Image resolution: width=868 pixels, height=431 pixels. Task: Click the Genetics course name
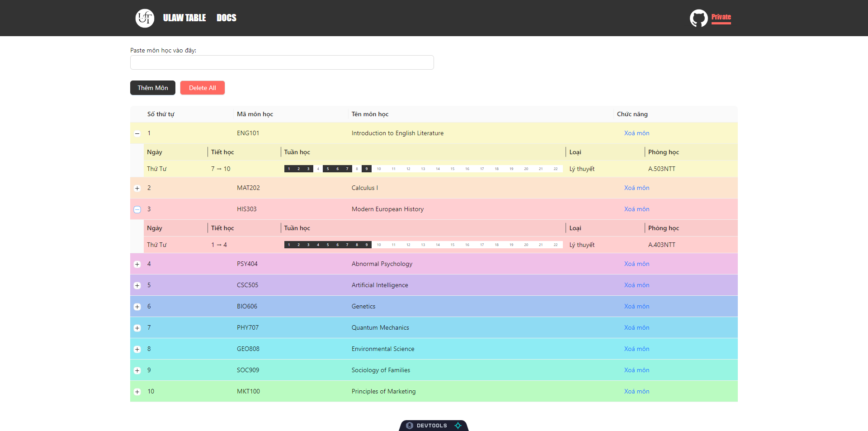(x=363, y=306)
